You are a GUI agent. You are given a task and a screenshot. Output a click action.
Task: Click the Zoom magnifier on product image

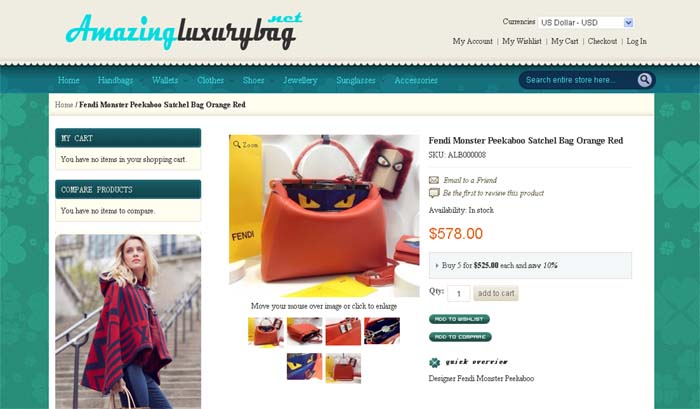coord(237,144)
